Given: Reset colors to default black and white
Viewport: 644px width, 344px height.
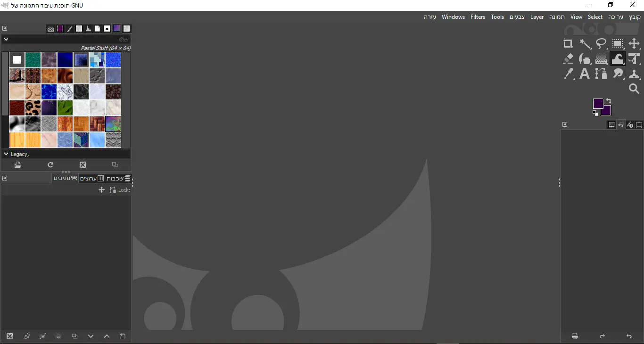Looking at the screenshot, I should (595, 113).
